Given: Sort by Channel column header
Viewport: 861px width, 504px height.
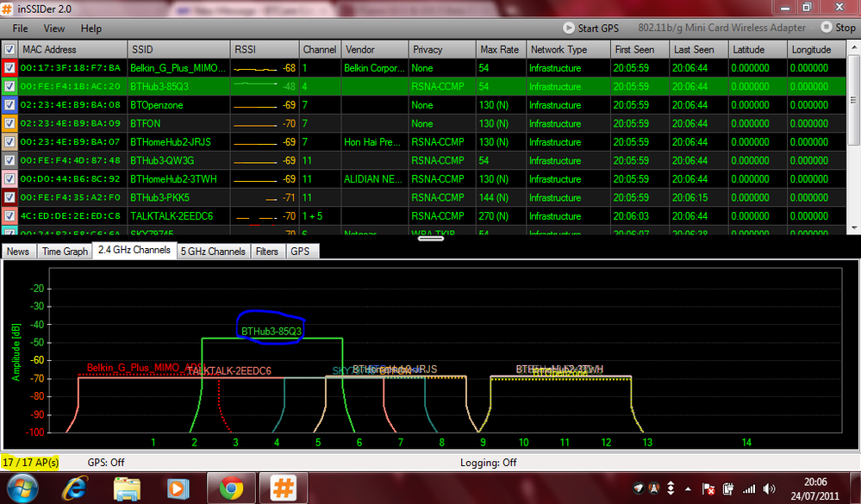Looking at the screenshot, I should [320, 49].
